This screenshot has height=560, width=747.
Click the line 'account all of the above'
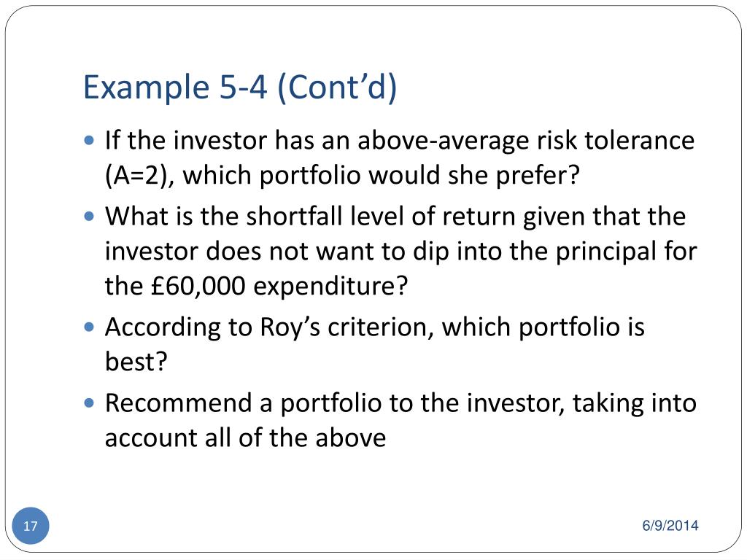click(245, 437)
